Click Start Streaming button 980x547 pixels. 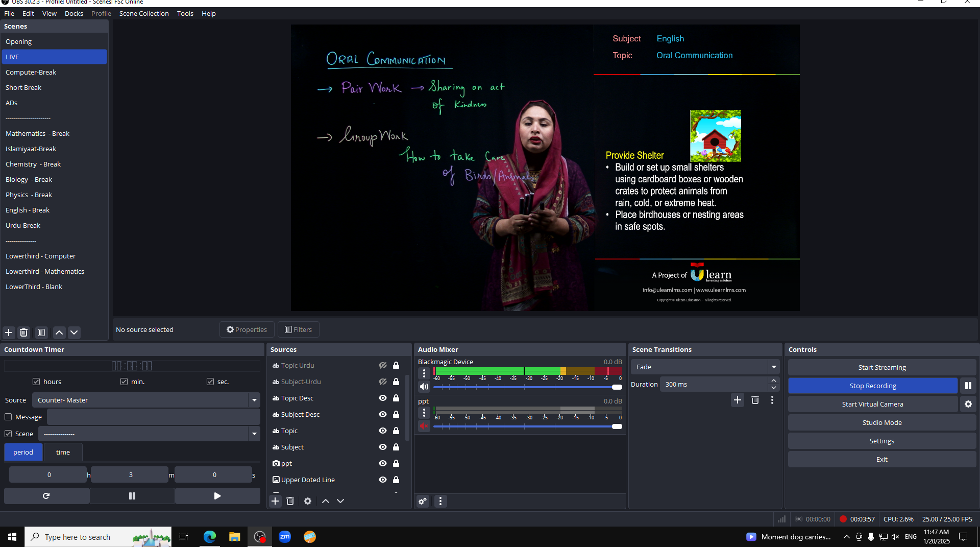(x=881, y=367)
